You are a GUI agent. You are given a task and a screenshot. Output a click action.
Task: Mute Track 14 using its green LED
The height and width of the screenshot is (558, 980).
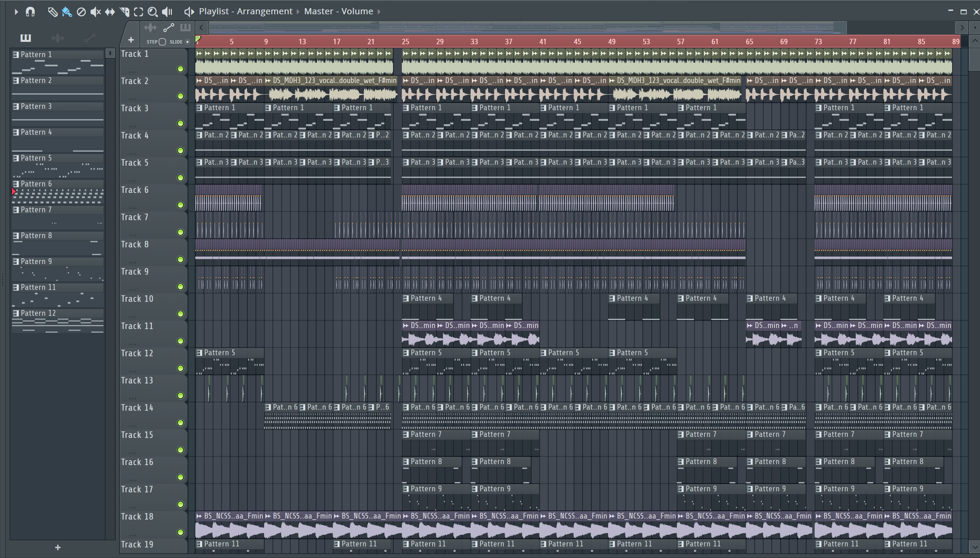point(180,423)
